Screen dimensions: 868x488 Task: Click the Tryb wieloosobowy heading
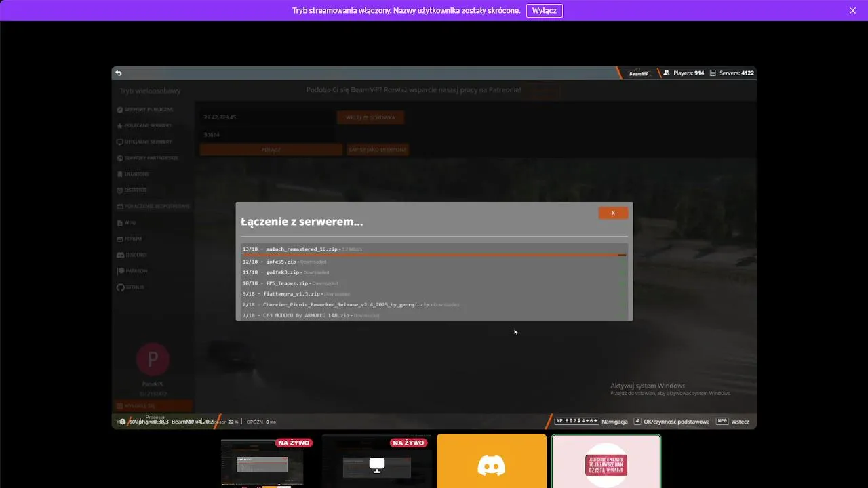tap(151, 91)
